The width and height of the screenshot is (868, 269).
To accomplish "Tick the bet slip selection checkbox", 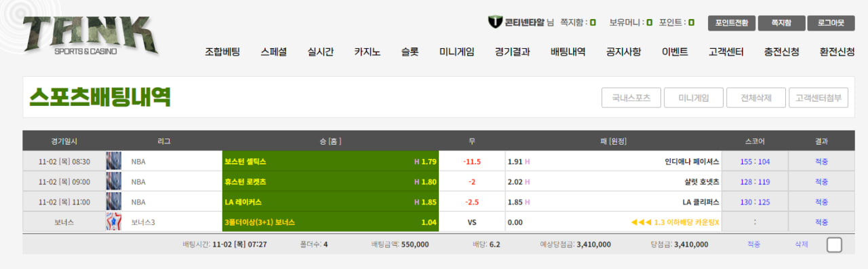I will coord(834,245).
